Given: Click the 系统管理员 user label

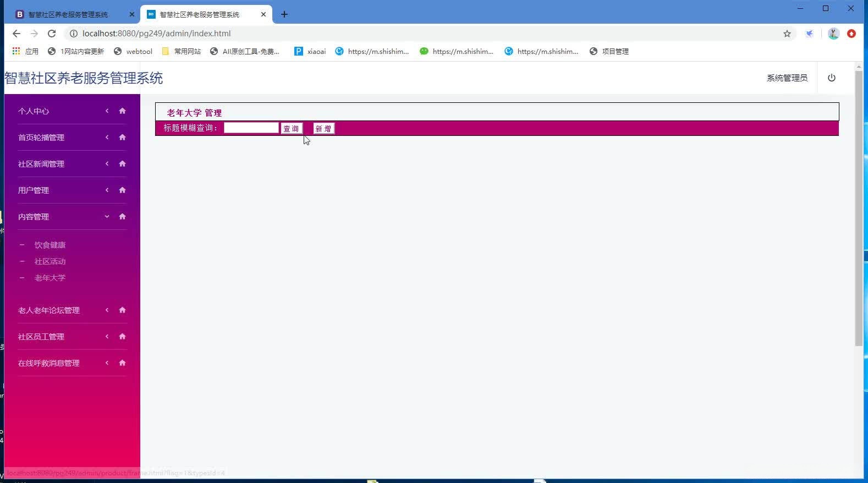Looking at the screenshot, I should click(x=787, y=78).
